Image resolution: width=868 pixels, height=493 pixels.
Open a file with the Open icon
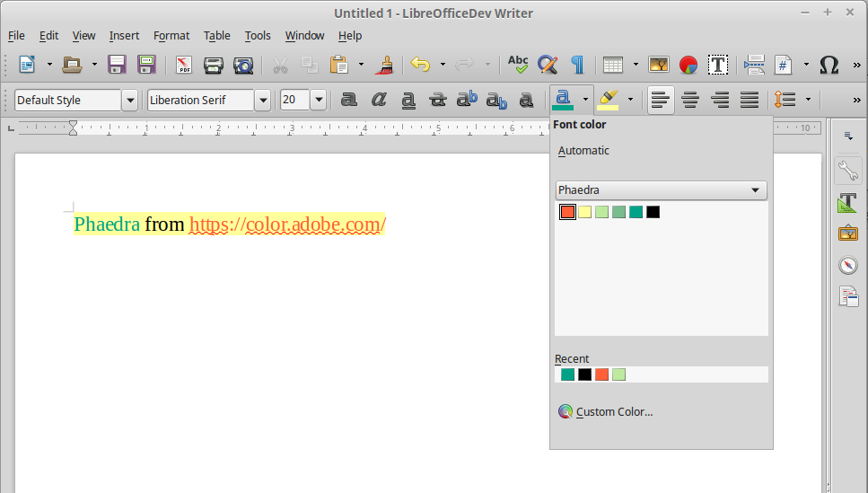click(x=72, y=65)
